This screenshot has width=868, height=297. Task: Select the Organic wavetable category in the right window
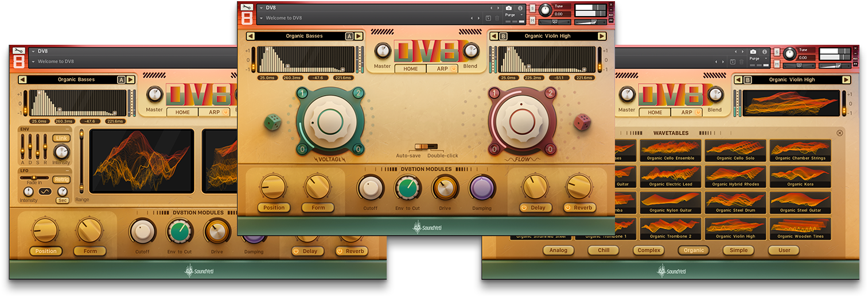(x=694, y=250)
